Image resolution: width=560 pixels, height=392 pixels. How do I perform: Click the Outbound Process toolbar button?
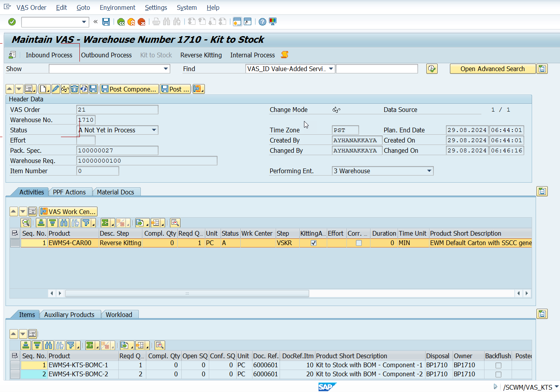point(106,55)
